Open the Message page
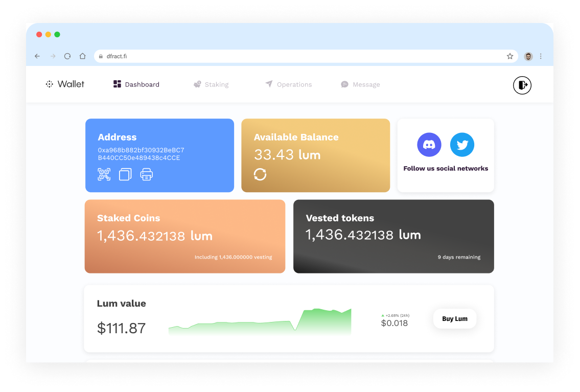Image resolution: width=580 pixels, height=392 pixels. point(360,84)
